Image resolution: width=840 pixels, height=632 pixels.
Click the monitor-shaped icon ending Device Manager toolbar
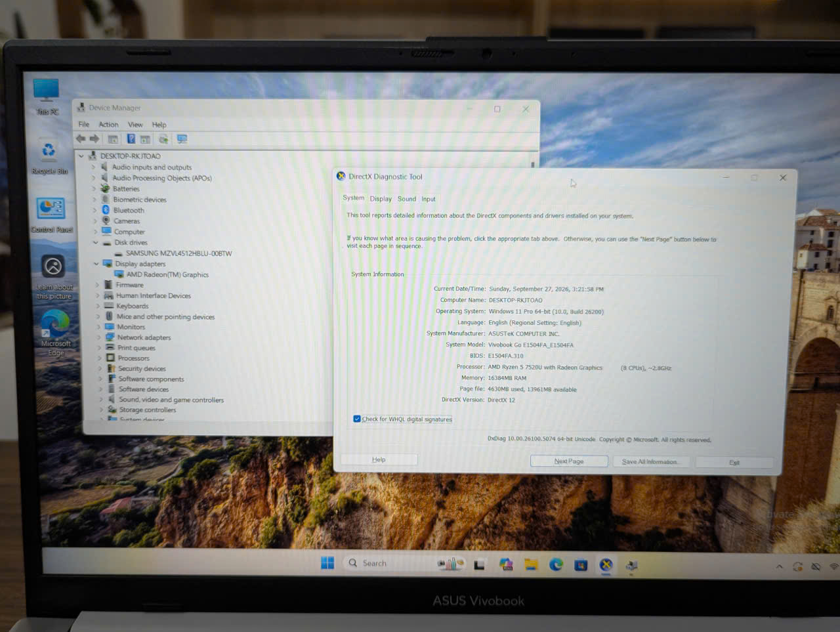182,139
